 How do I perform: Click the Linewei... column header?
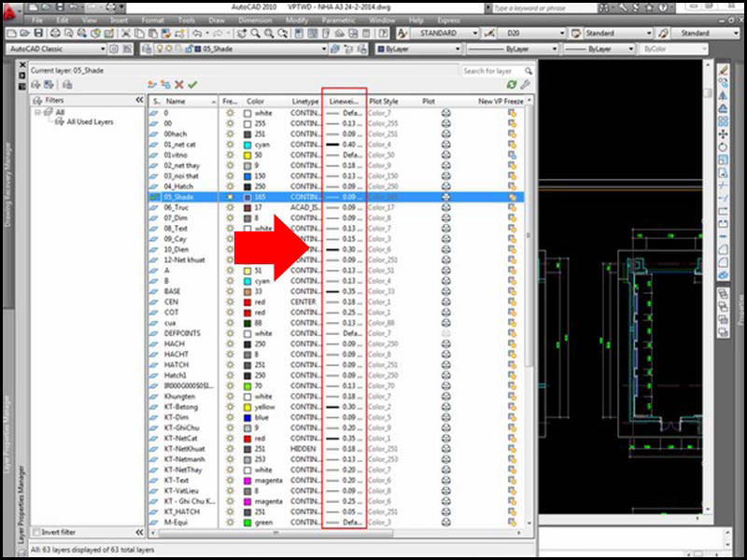click(x=344, y=100)
